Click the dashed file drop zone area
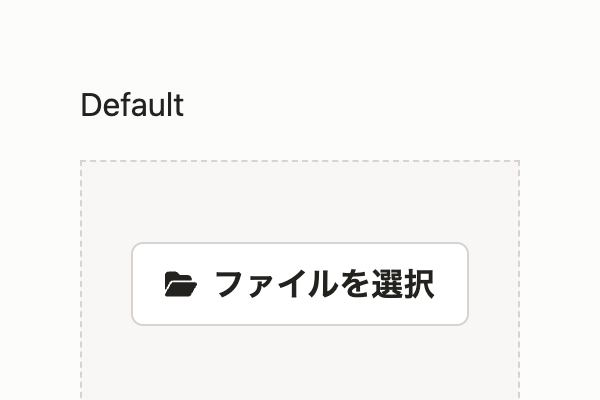This screenshot has height=400, width=600. pos(300,280)
